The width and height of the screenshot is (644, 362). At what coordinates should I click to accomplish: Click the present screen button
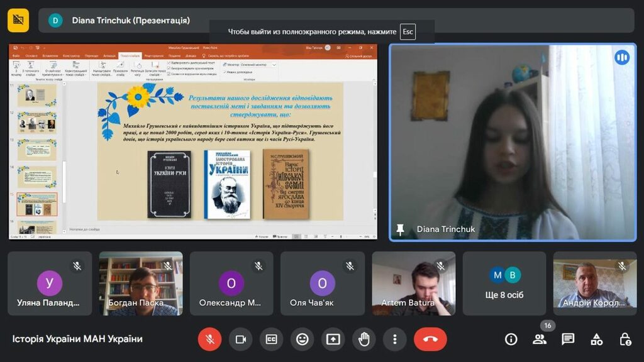click(333, 339)
